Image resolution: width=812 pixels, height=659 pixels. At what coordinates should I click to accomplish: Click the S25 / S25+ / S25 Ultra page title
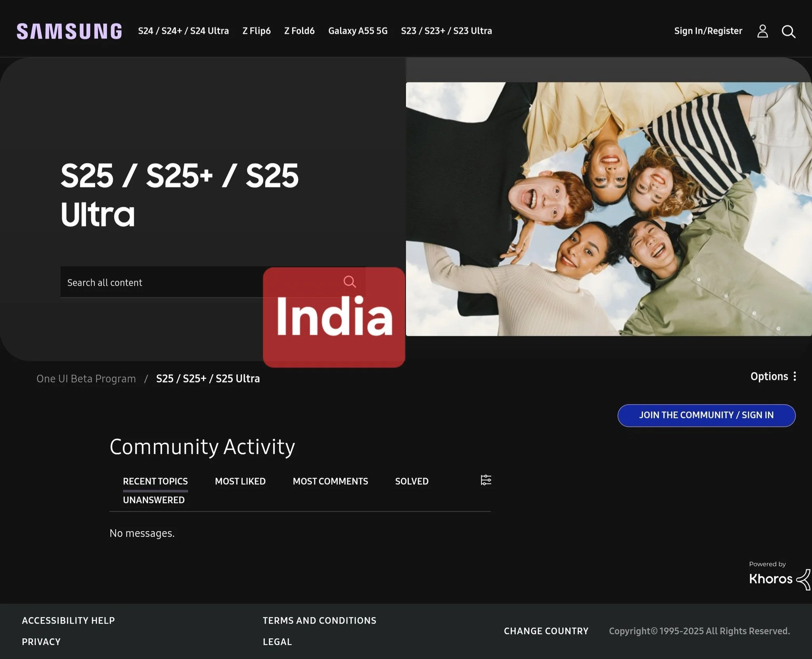[x=179, y=194]
